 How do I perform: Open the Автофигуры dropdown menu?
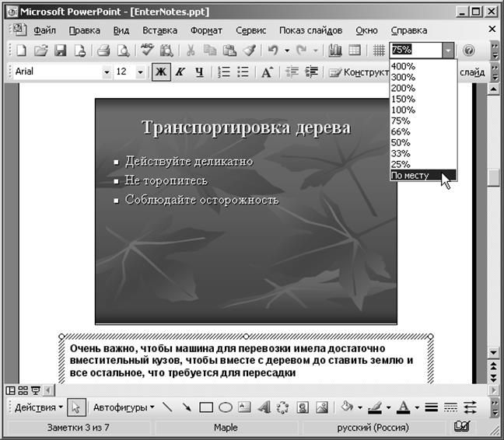(124, 407)
